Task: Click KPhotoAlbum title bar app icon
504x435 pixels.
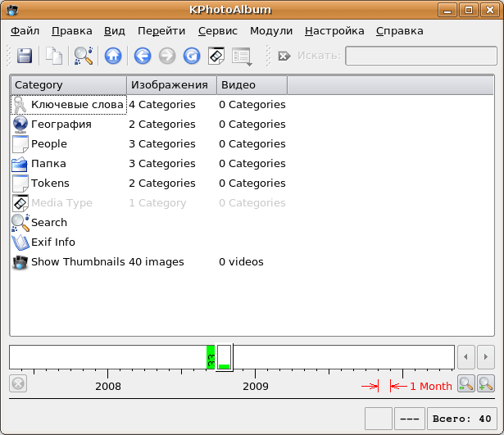Action: click(12, 10)
